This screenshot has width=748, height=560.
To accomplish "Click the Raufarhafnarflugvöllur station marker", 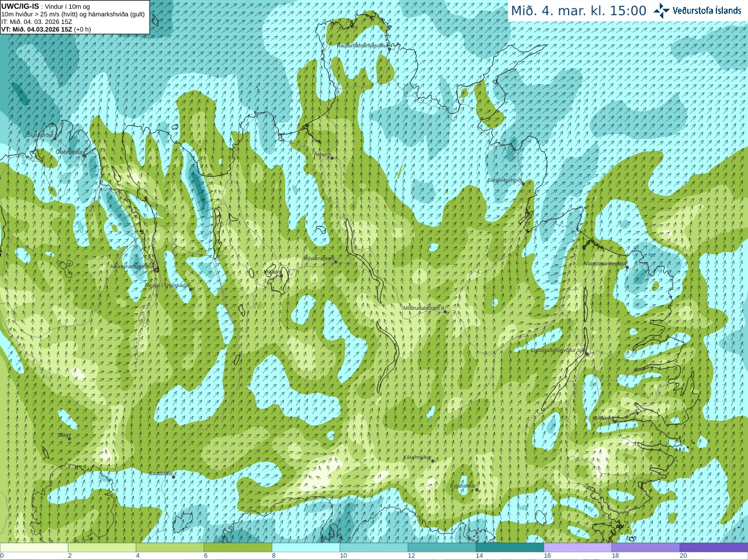I will [x=390, y=49].
